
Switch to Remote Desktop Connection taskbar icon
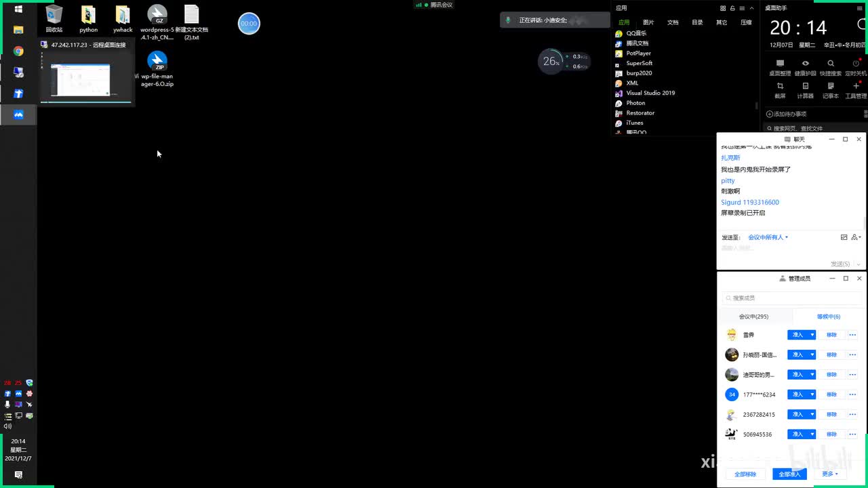(x=18, y=73)
